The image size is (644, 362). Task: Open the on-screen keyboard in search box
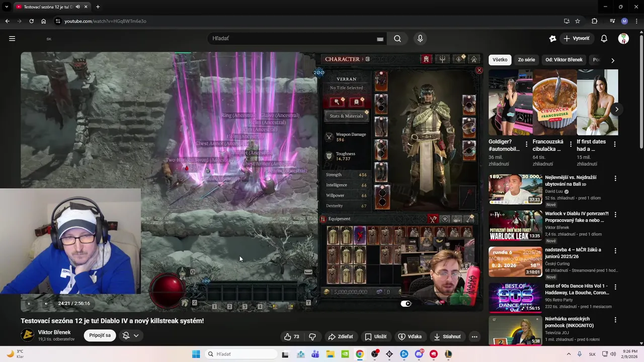coord(380,39)
